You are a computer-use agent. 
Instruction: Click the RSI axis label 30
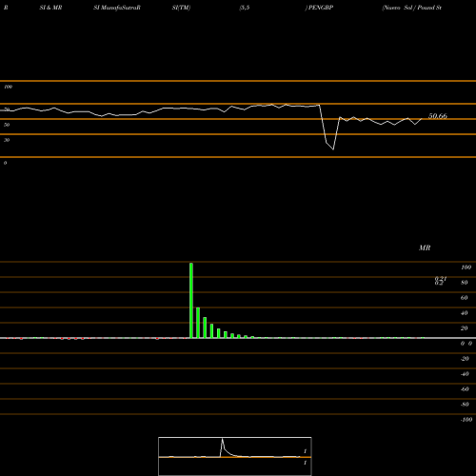(7, 140)
